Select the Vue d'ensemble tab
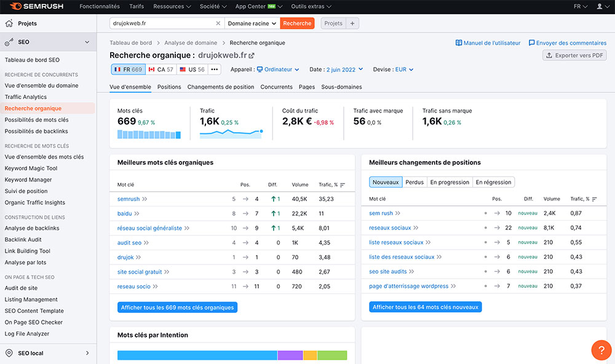615x364 pixels. (130, 87)
